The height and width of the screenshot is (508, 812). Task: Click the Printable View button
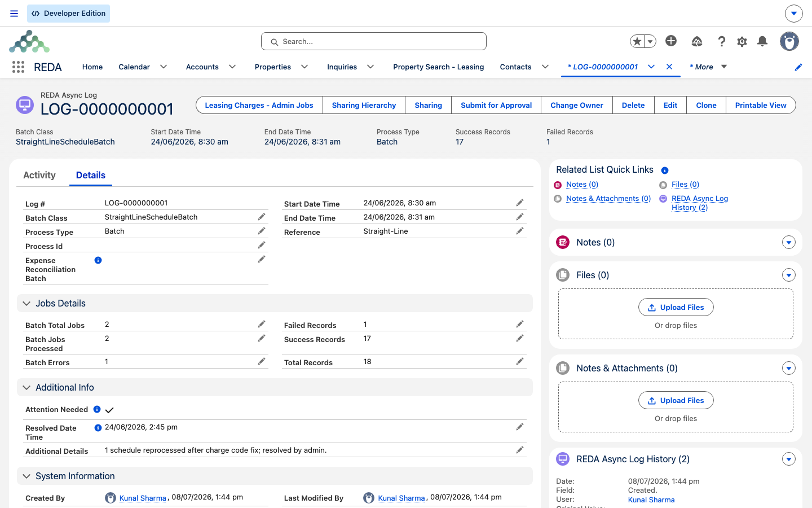[x=761, y=105]
